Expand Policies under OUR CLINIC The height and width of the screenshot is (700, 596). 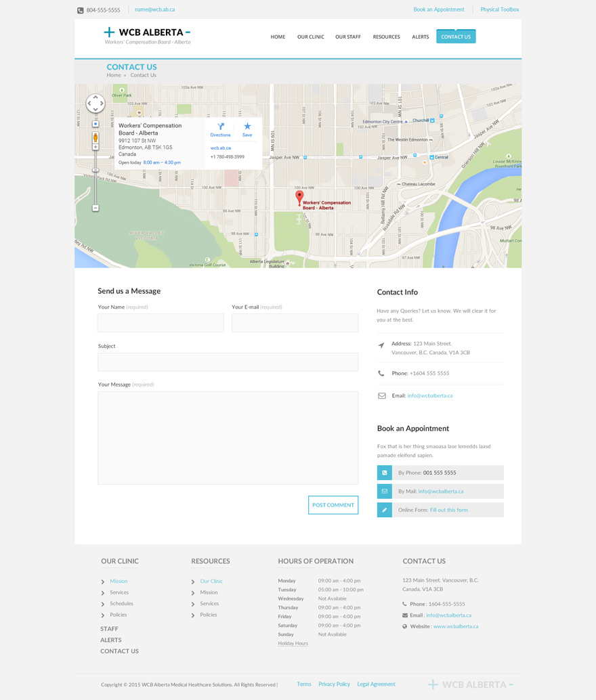119,614
